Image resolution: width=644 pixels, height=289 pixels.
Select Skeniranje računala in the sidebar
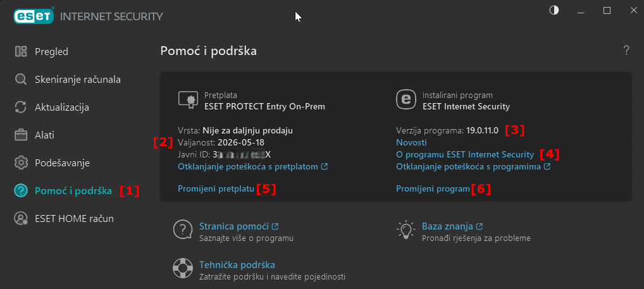pos(77,80)
